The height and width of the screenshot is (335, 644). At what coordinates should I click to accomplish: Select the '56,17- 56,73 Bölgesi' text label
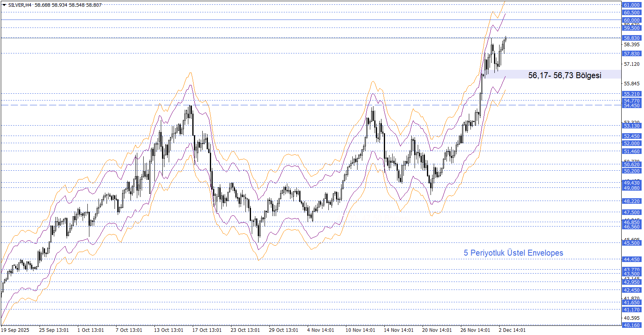pyautogui.click(x=564, y=75)
